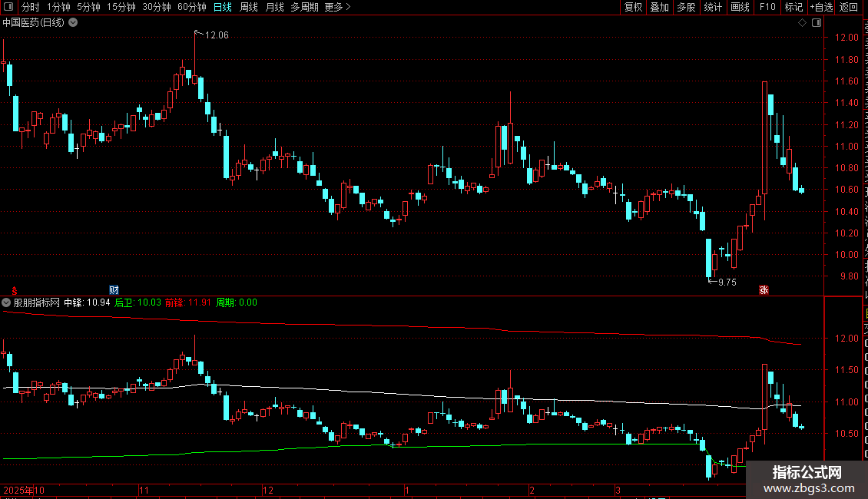868x499 pixels.
Task: Activate the 画线 drawing tool
Action: [x=740, y=7]
